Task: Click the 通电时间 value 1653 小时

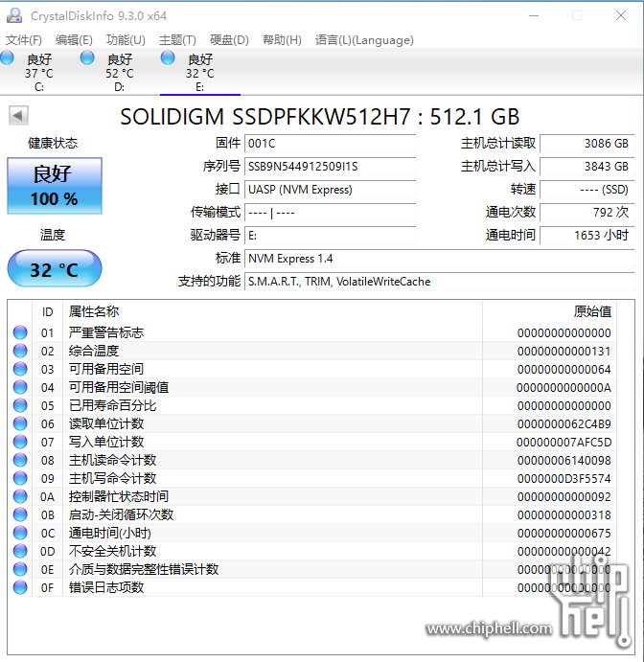Action: [587, 236]
